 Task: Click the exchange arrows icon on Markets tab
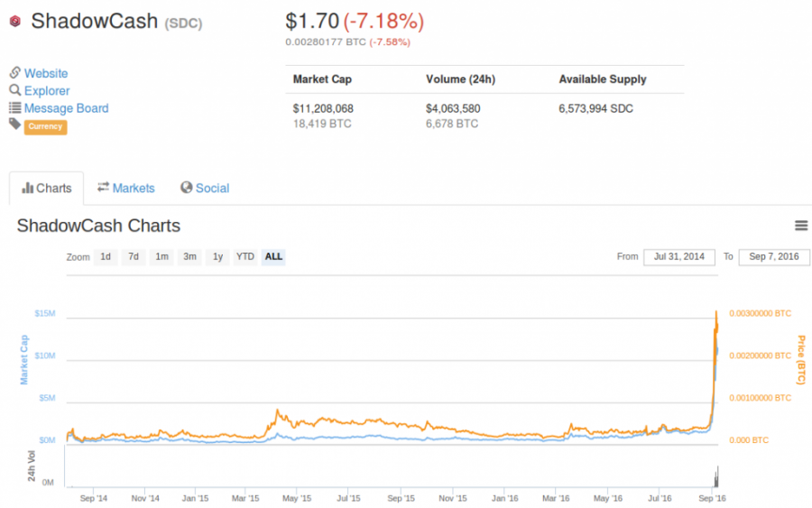[x=103, y=187]
